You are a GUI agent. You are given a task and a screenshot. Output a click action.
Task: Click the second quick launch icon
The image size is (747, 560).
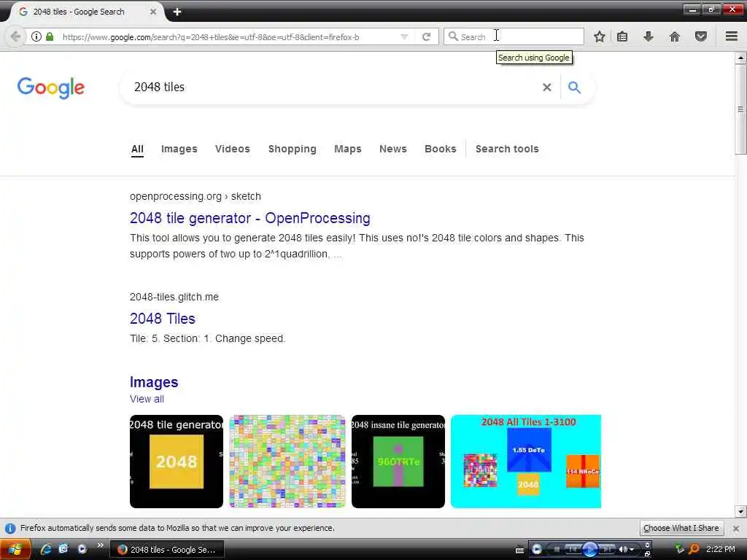pos(63,549)
